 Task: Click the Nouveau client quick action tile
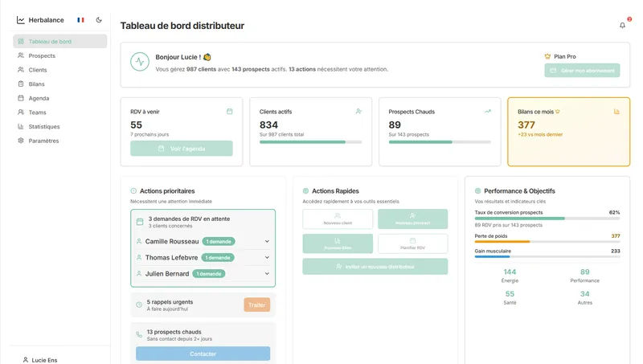[338, 219]
